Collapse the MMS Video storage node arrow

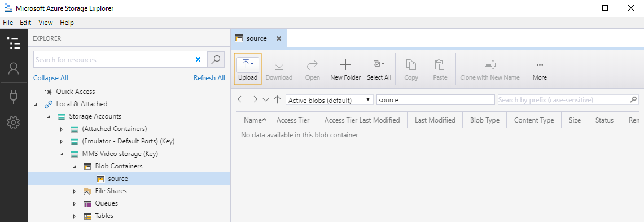click(x=62, y=154)
